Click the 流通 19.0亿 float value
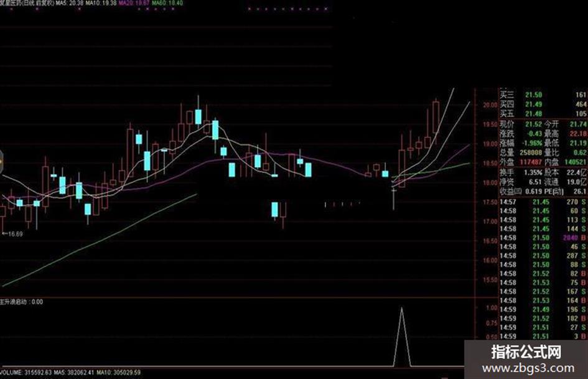This screenshot has height=379, width=588. [566, 182]
